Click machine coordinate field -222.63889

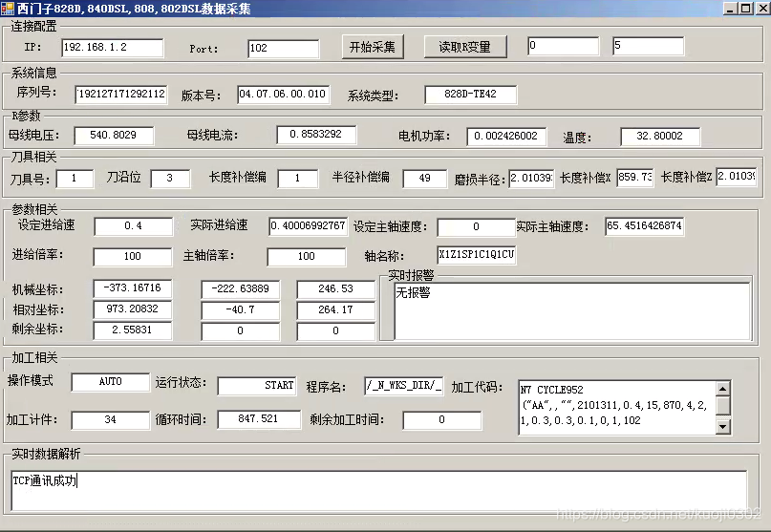(x=241, y=289)
